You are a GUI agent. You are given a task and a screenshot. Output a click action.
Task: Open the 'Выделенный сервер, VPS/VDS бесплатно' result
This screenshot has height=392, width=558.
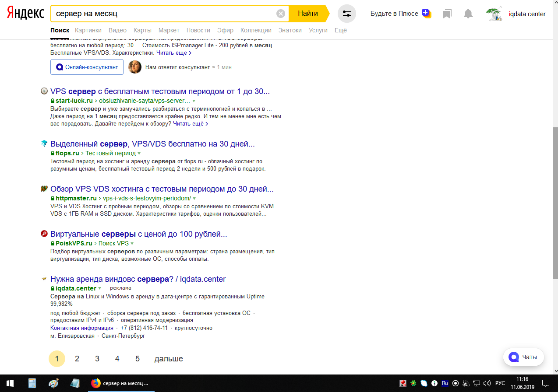coord(152,144)
